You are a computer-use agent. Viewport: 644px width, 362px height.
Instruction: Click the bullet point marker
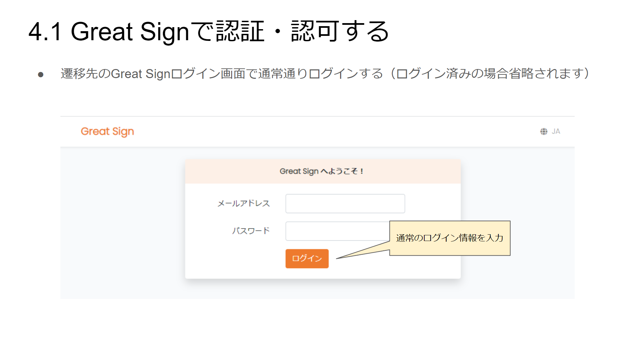click(41, 74)
